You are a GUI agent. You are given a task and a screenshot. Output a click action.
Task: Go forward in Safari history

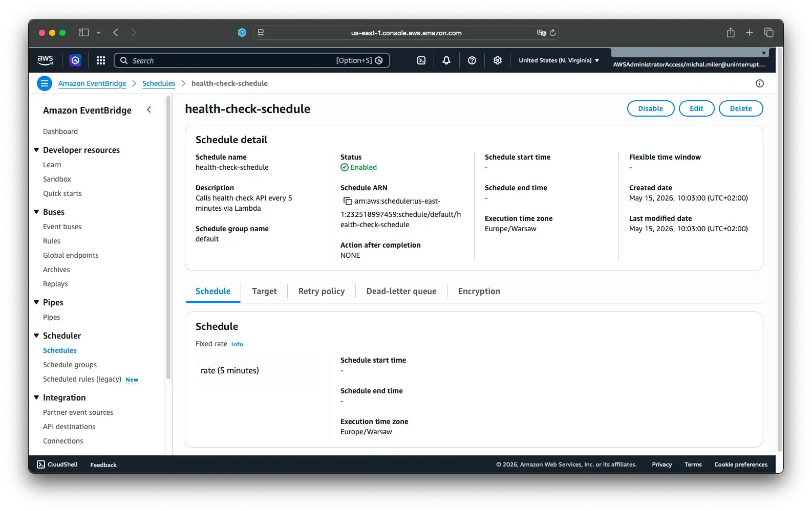pos(134,33)
